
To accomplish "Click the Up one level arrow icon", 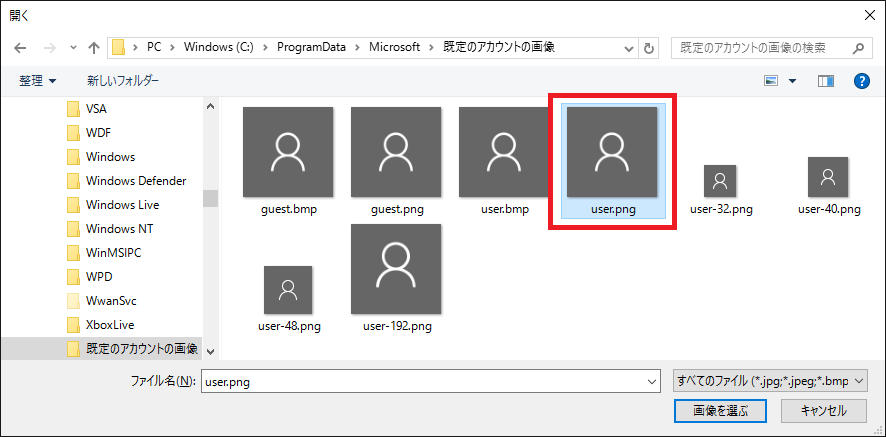I will click(x=94, y=48).
